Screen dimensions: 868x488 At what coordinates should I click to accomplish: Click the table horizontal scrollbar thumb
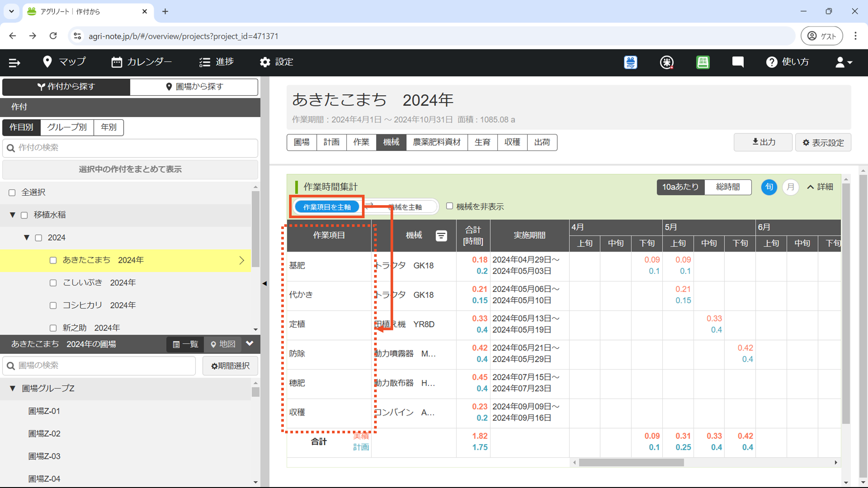(x=631, y=463)
